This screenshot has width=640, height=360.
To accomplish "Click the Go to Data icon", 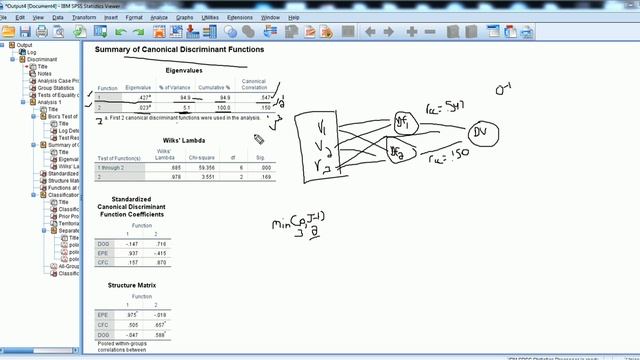I will 159,31.
